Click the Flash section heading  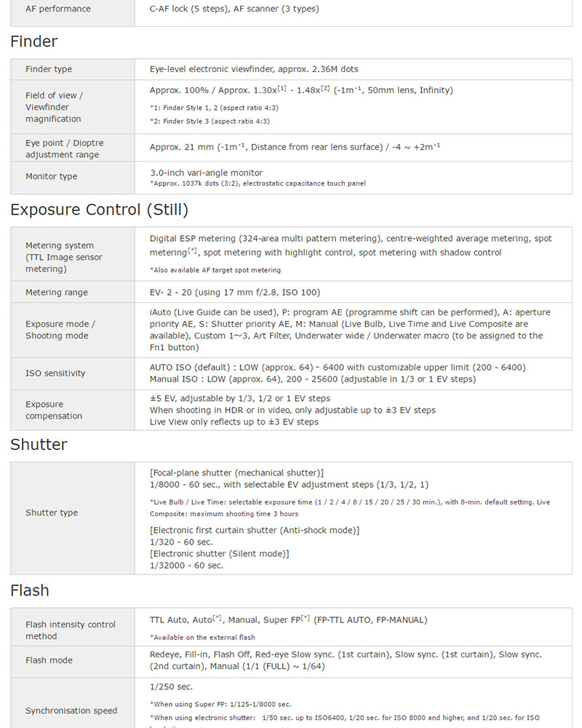[x=30, y=590]
